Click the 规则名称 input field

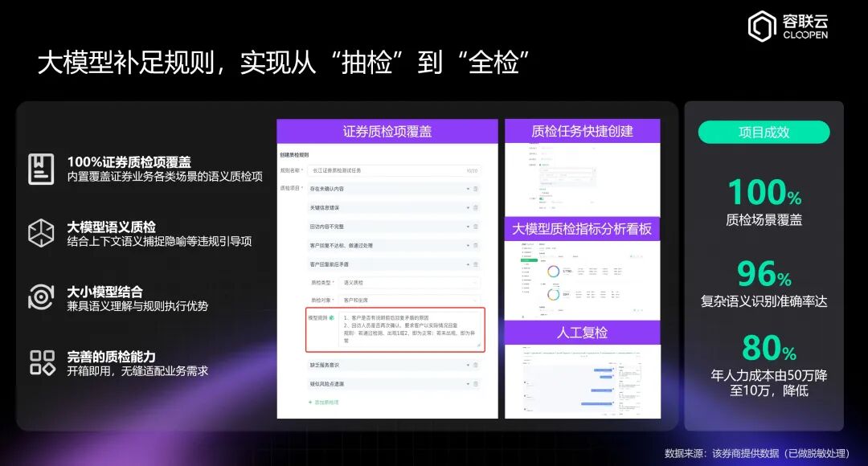[x=385, y=171]
